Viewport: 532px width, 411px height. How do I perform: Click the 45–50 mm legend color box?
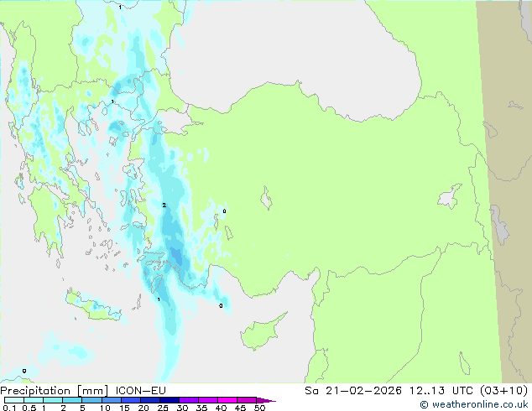tap(247, 400)
